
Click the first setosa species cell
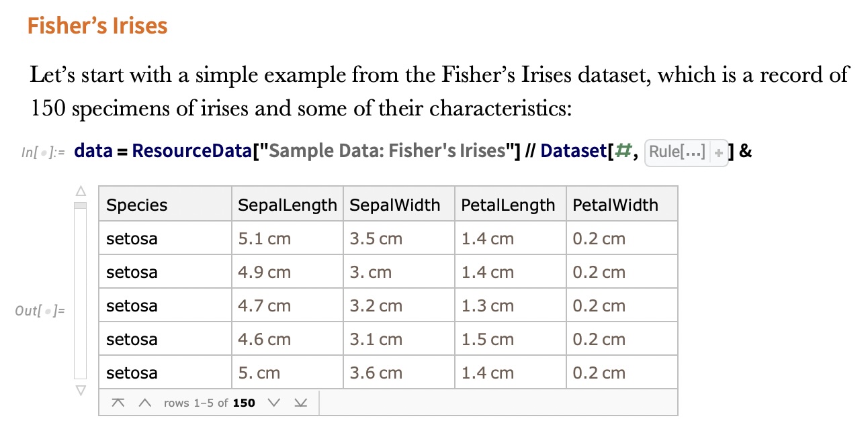pyautogui.click(x=132, y=239)
